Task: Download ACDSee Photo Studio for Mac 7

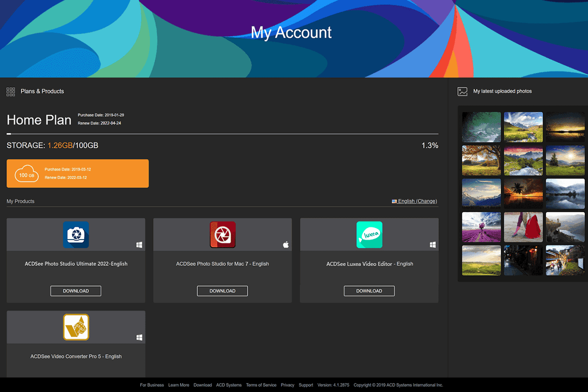Action: (x=222, y=291)
